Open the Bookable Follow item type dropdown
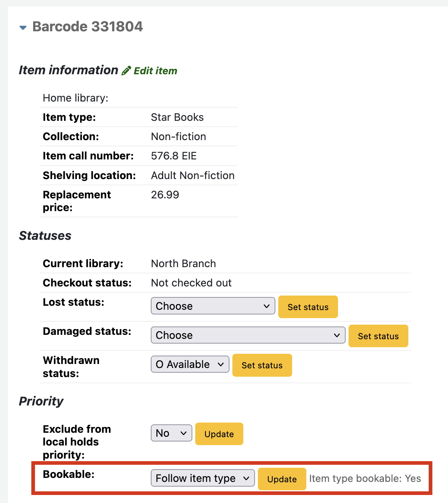The height and width of the screenshot is (503, 448). [x=203, y=478]
